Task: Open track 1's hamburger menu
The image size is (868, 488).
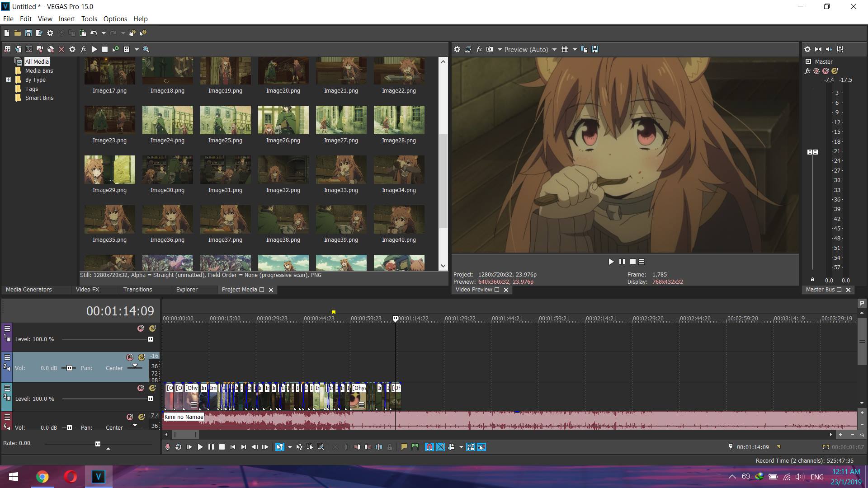Action: pyautogui.click(x=7, y=328)
